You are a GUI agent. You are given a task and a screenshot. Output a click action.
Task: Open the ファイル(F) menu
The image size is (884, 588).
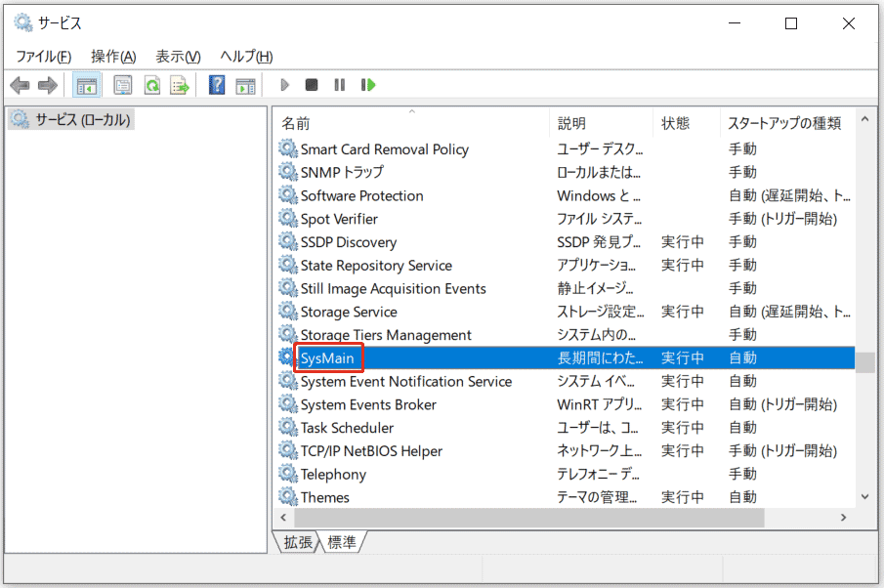point(43,57)
